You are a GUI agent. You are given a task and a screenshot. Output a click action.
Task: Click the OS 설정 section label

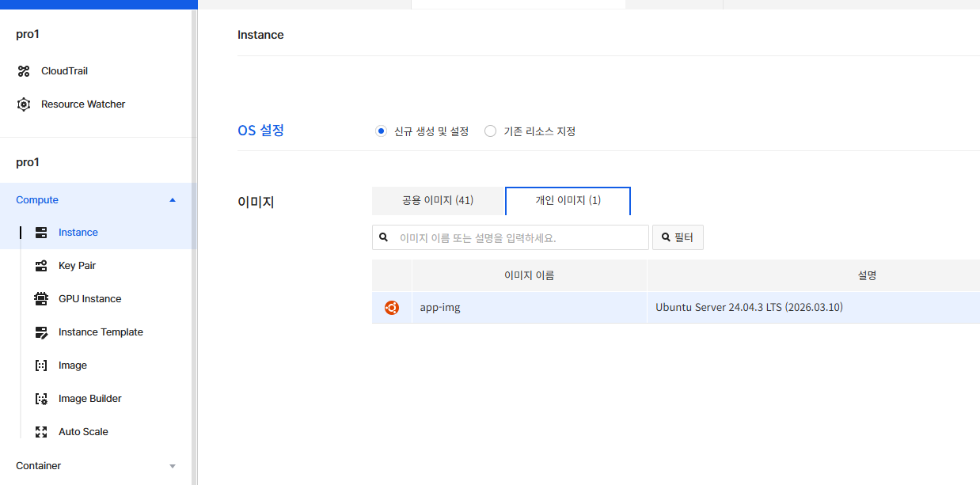260,131
